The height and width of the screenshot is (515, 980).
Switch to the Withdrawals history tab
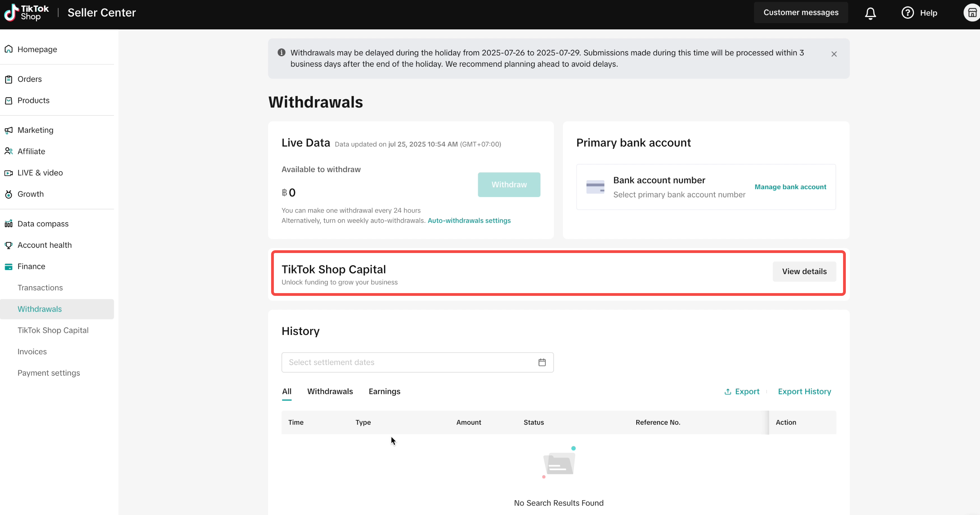[330, 392]
